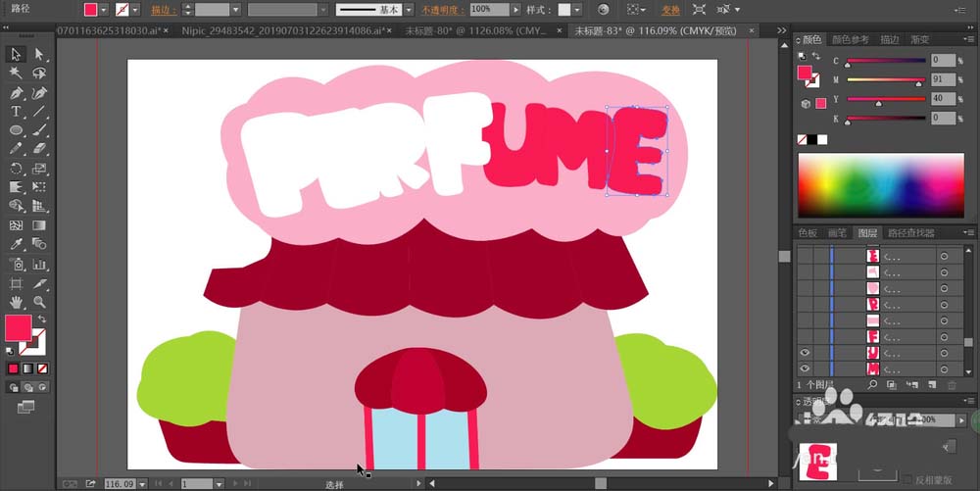Pick a color from the spectrum bar
This screenshot has width=980, height=491.
881,185
